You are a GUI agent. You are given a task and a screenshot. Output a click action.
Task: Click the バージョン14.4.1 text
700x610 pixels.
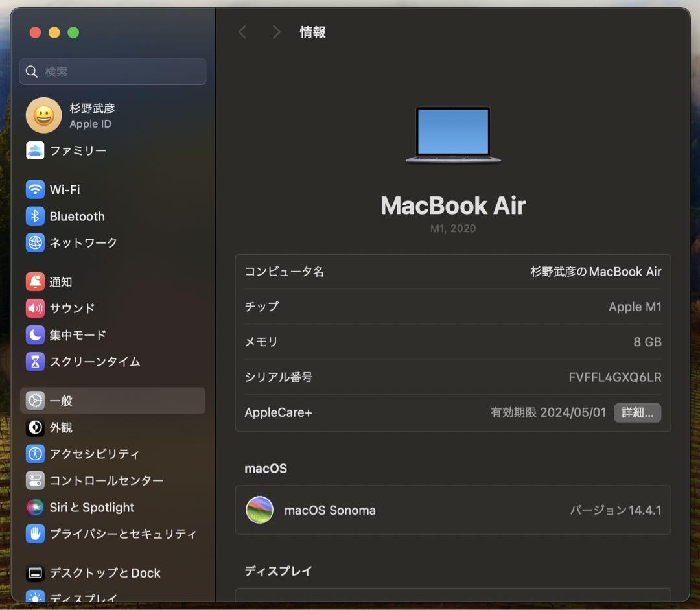point(616,510)
